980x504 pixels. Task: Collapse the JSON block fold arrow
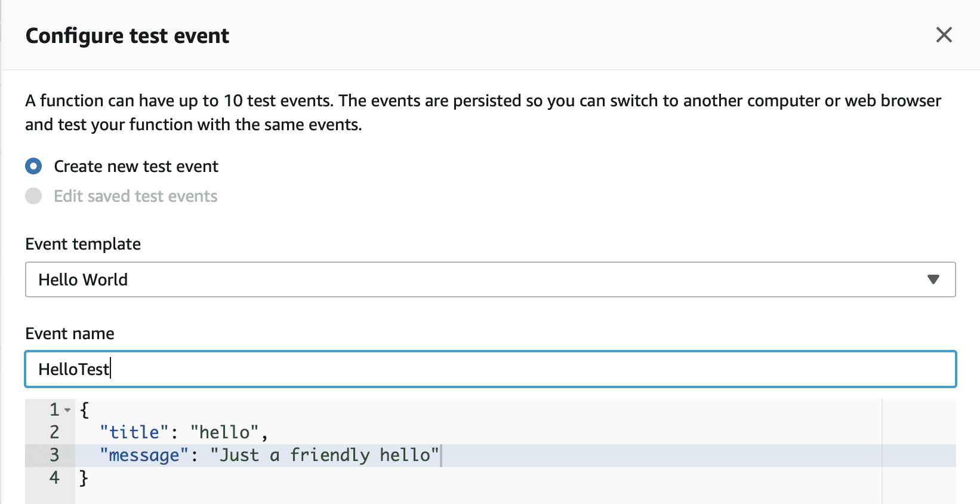(x=67, y=410)
